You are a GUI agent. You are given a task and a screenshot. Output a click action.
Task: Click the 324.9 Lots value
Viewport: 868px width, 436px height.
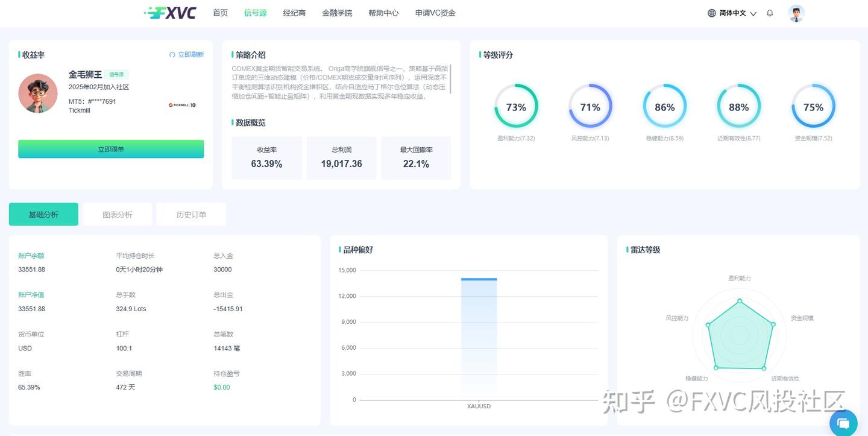coord(131,309)
